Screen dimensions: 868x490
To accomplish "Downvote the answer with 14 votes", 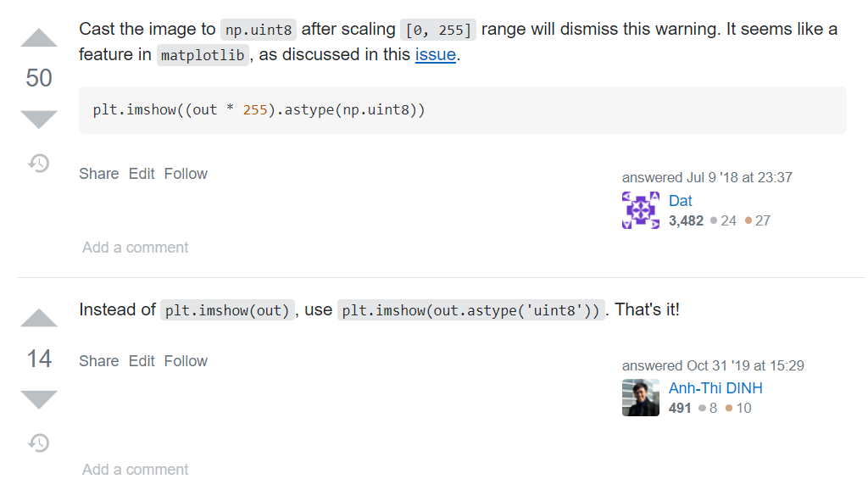I will click(x=39, y=400).
